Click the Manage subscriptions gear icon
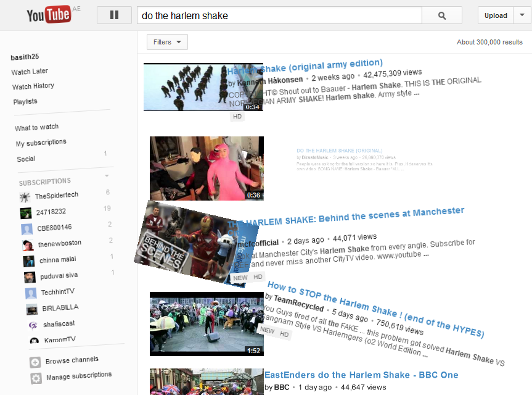This screenshot has width=532, height=395. point(36,378)
